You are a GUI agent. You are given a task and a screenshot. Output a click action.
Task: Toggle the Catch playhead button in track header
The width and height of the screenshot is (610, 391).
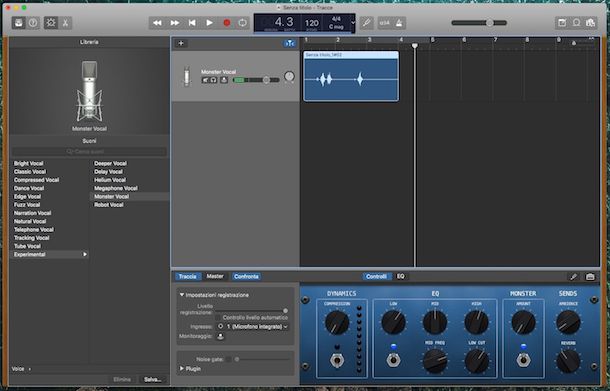tap(290, 43)
